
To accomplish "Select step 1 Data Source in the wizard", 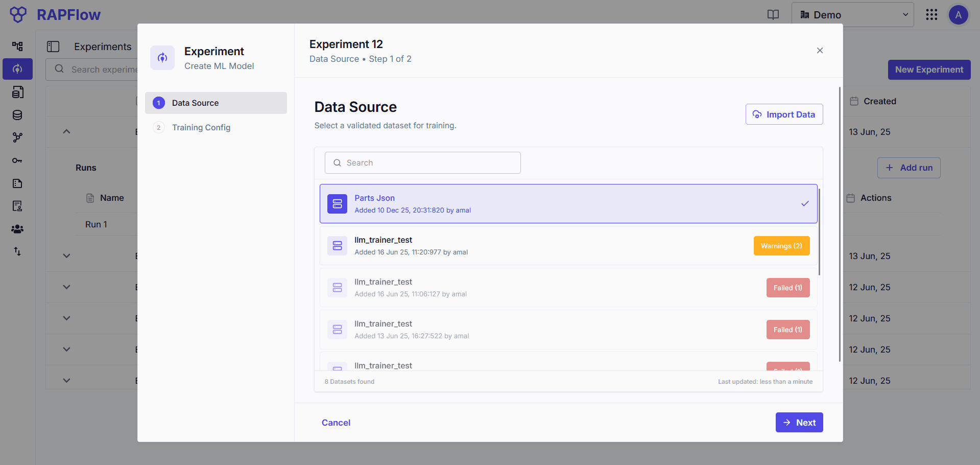I will click(x=216, y=103).
